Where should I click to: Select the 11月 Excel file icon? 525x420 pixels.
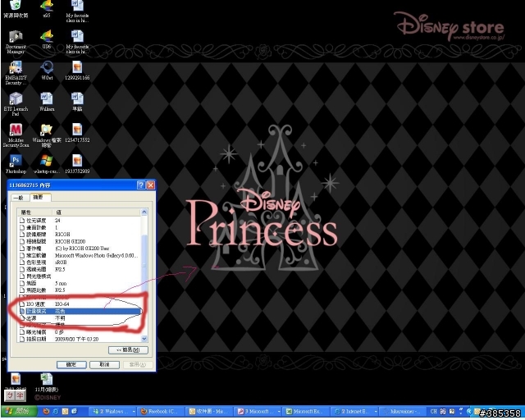[47, 382]
